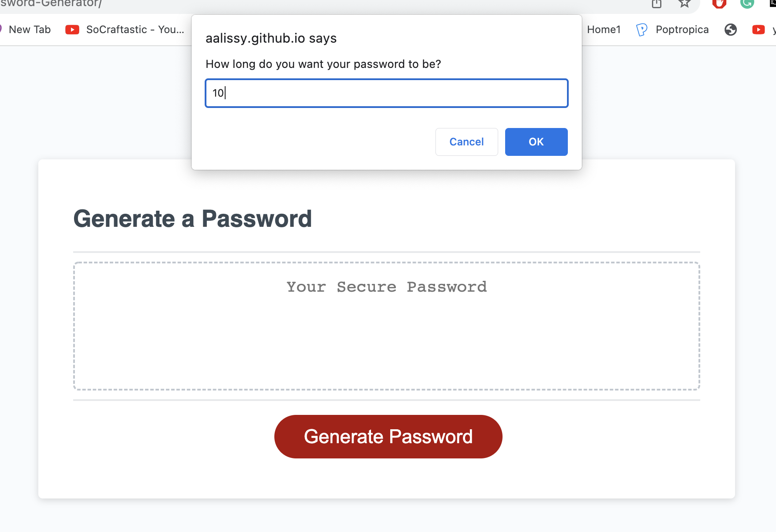776x532 pixels.
Task: Open the New Tab bookmark
Action: (x=30, y=29)
